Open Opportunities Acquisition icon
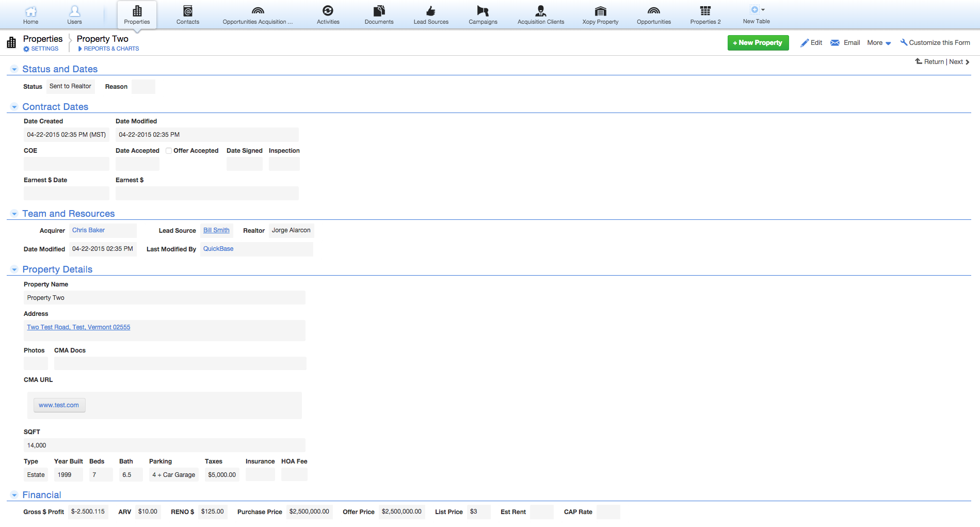Image resolution: width=980 pixels, height=527 pixels. (x=258, y=11)
